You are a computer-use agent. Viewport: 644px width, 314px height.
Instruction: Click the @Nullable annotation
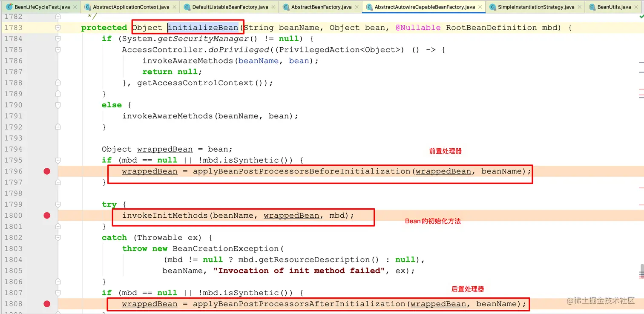coord(418,28)
